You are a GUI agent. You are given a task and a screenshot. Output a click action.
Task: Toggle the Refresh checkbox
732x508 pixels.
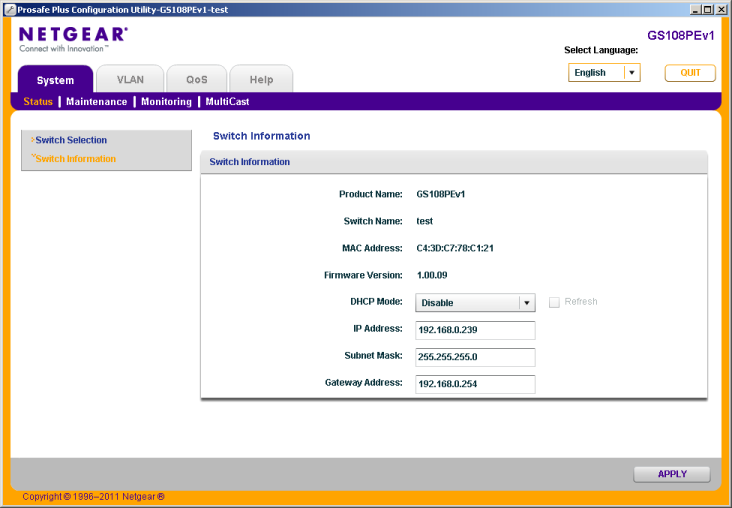pyautogui.click(x=554, y=303)
